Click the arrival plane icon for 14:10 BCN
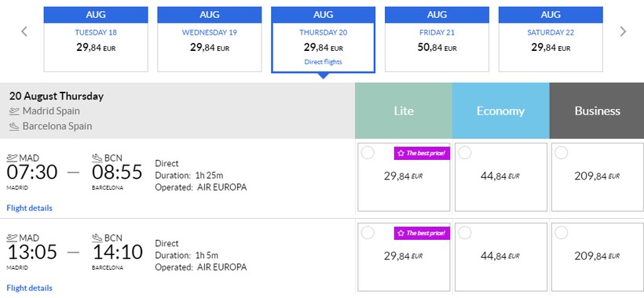This screenshot has width=644, height=298. pos(97,238)
